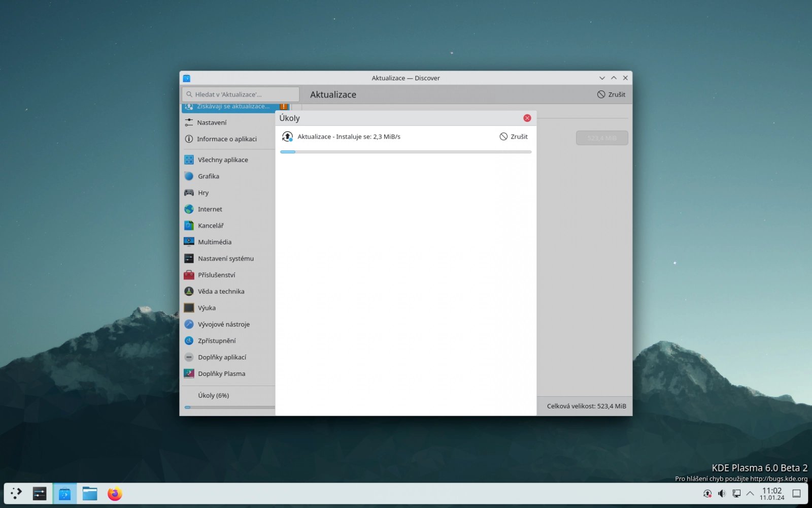Go to the Internet category label
The image size is (812, 508).
click(x=210, y=209)
